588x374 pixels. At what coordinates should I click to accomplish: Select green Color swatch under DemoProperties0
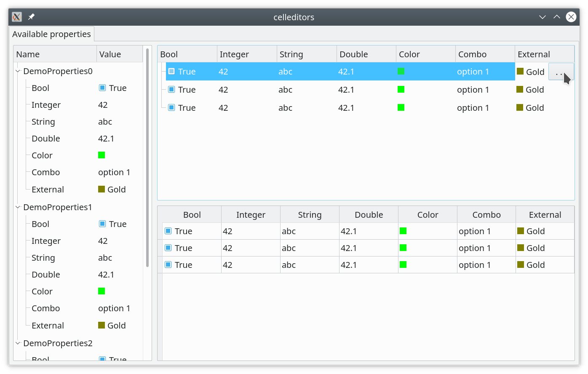pos(102,155)
